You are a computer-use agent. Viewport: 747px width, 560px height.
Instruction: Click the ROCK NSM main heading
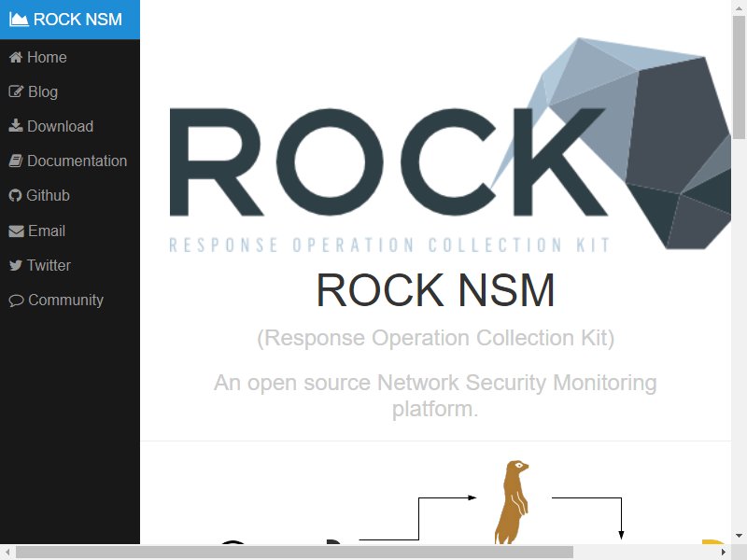(x=435, y=290)
